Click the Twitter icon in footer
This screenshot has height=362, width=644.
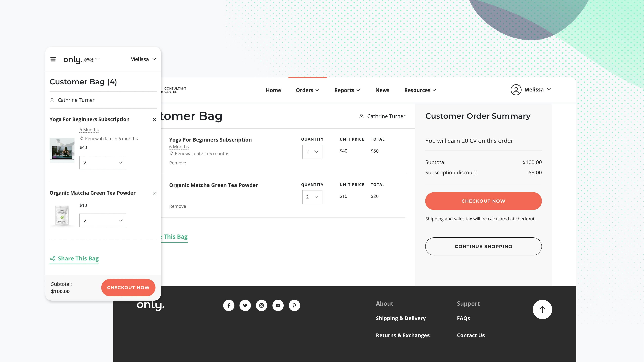245,305
